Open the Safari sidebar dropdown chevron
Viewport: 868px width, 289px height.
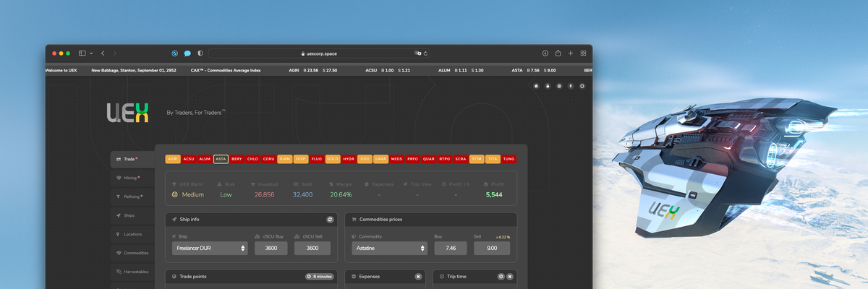pos(91,53)
